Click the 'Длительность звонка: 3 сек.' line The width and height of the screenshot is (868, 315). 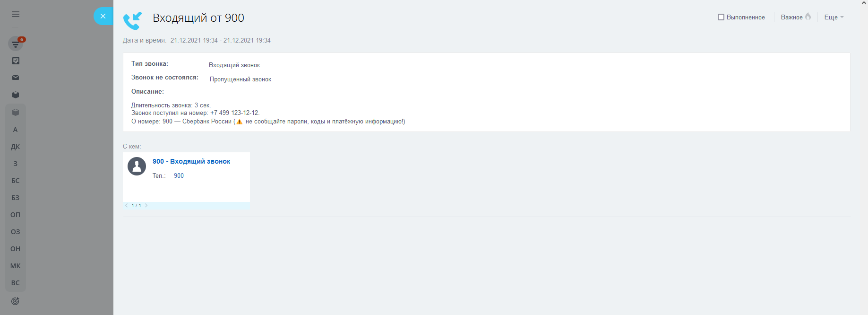(x=171, y=105)
